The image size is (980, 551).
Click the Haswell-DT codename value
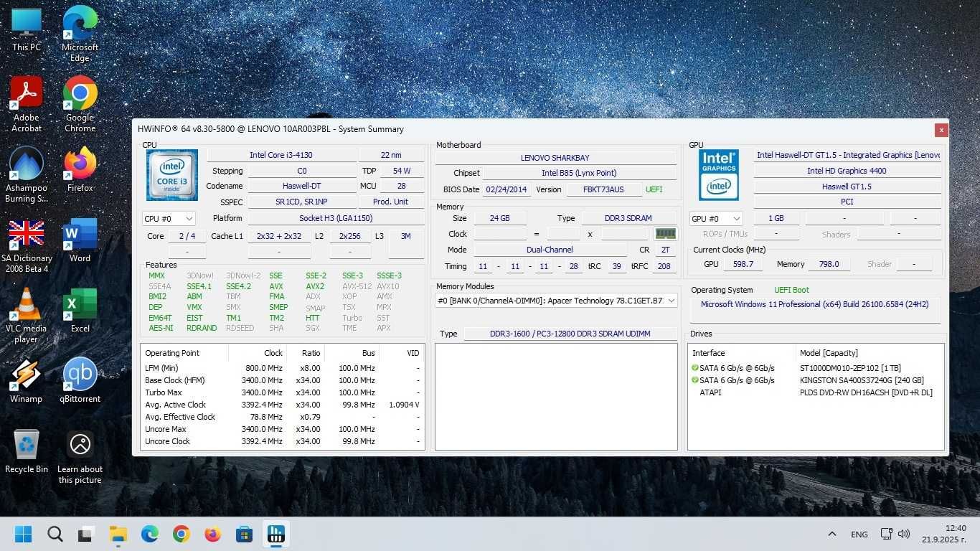click(301, 186)
